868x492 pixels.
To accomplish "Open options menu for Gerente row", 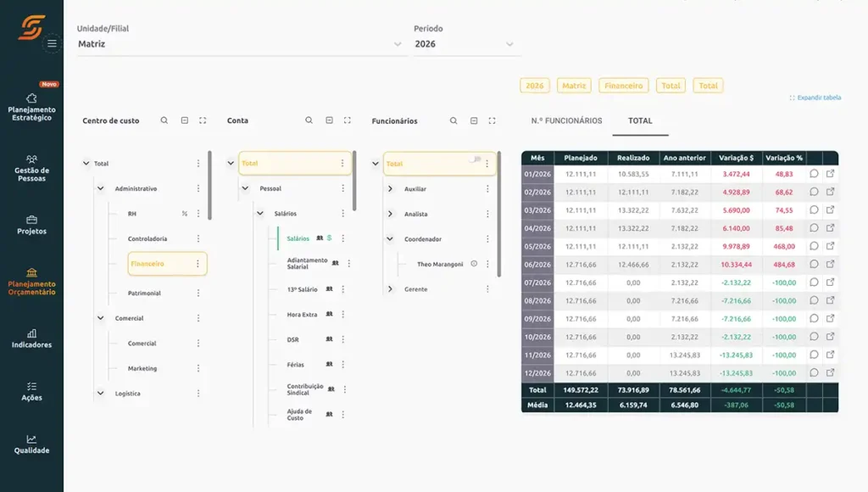I will tap(487, 289).
